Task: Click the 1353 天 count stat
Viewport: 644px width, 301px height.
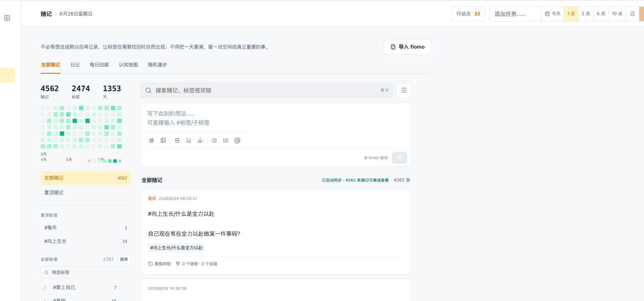Action: point(112,91)
